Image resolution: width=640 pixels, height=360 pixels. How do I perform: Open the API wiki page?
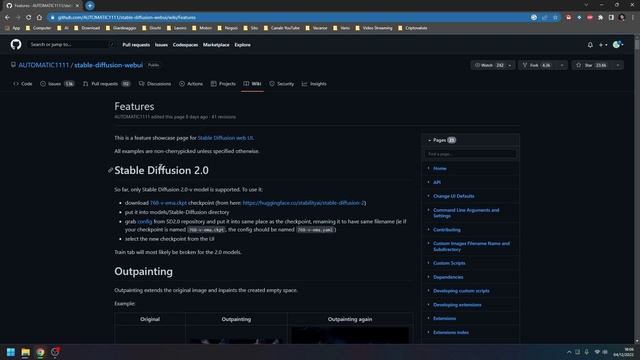tap(437, 182)
